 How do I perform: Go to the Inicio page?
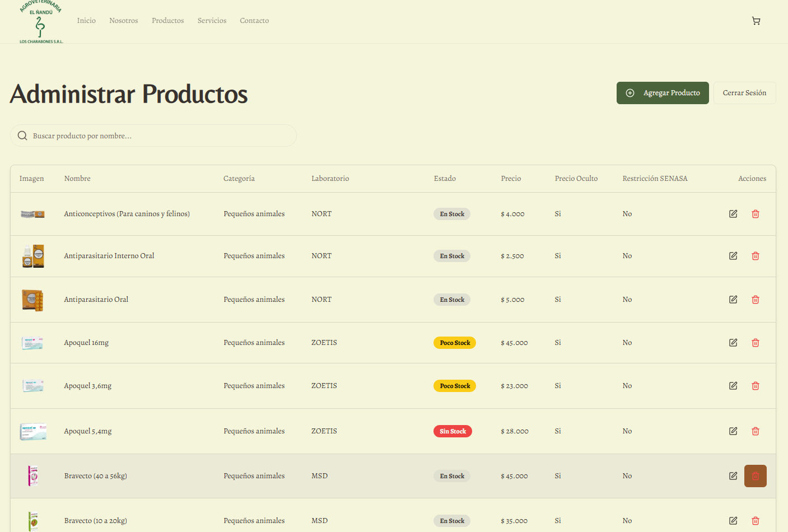[86, 21]
